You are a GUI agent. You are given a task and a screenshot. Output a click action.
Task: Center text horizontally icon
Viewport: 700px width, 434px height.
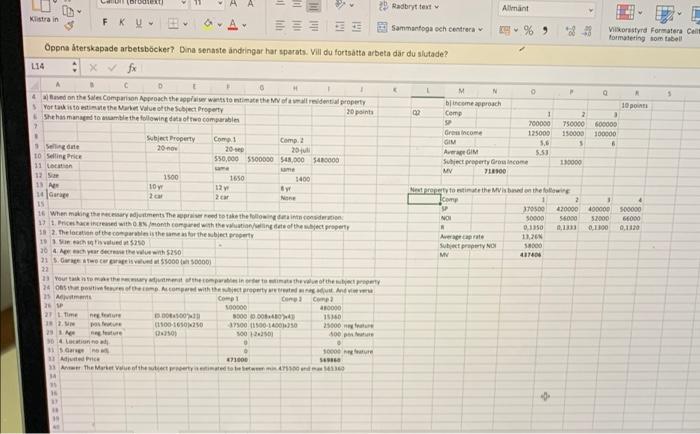pyautogui.click(x=297, y=26)
